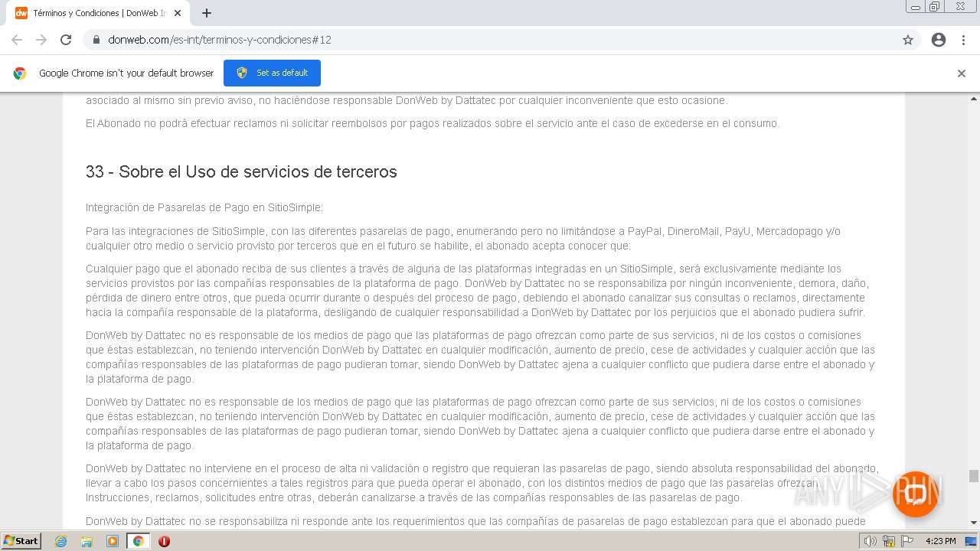The width and height of the screenshot is (980, 551).
Task: Set Chrome as default browser
Action: point(272,73)
